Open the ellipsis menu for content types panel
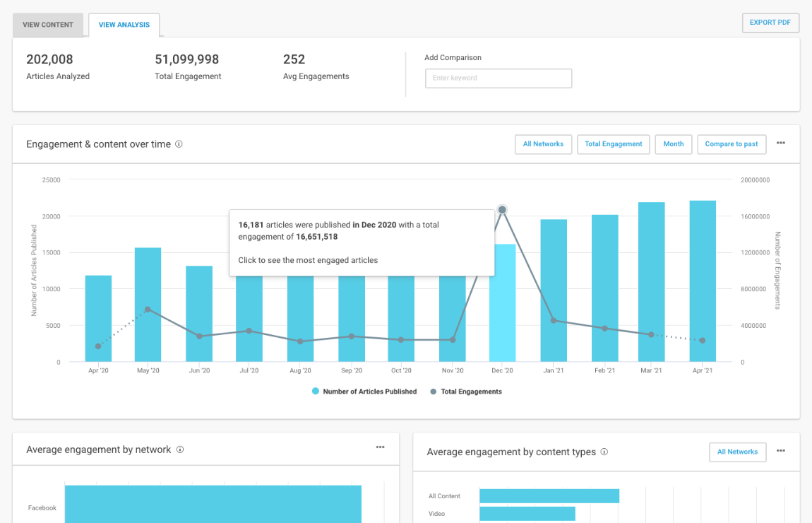This screenshot has width=812, height=523. [781, 450]
